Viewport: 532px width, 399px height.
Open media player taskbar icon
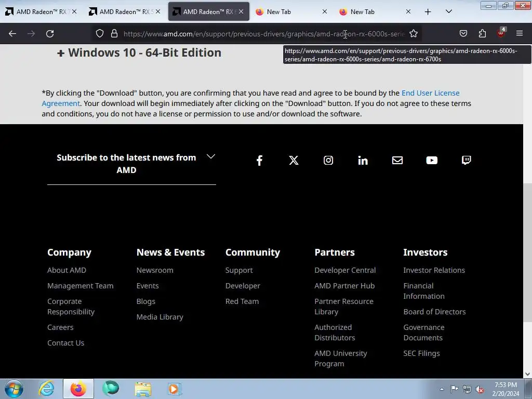point(175,389)
